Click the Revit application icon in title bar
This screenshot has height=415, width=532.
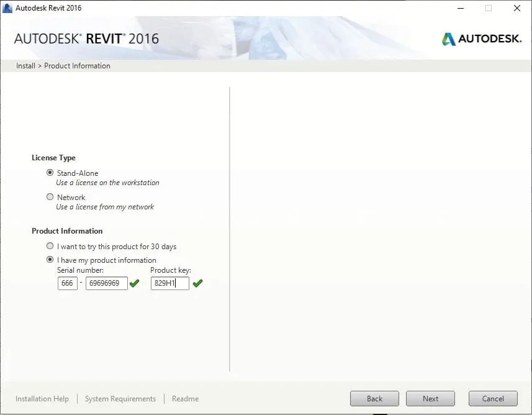(x=7, y=7)
